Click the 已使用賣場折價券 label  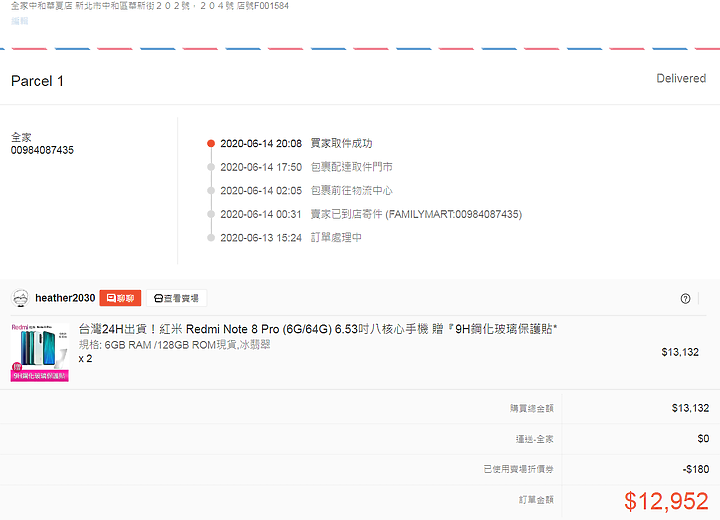point(518,469)
